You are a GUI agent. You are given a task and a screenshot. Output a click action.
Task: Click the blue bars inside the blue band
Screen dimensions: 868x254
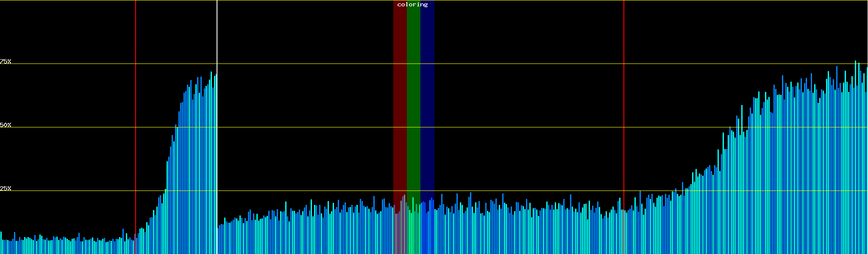pyautogui.click(x=427, y=229)
